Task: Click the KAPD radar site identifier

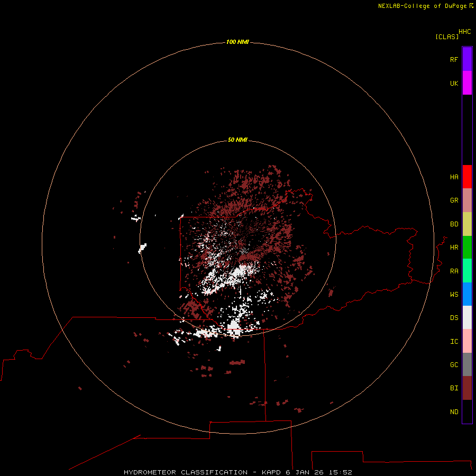Action: coord(271,472)
